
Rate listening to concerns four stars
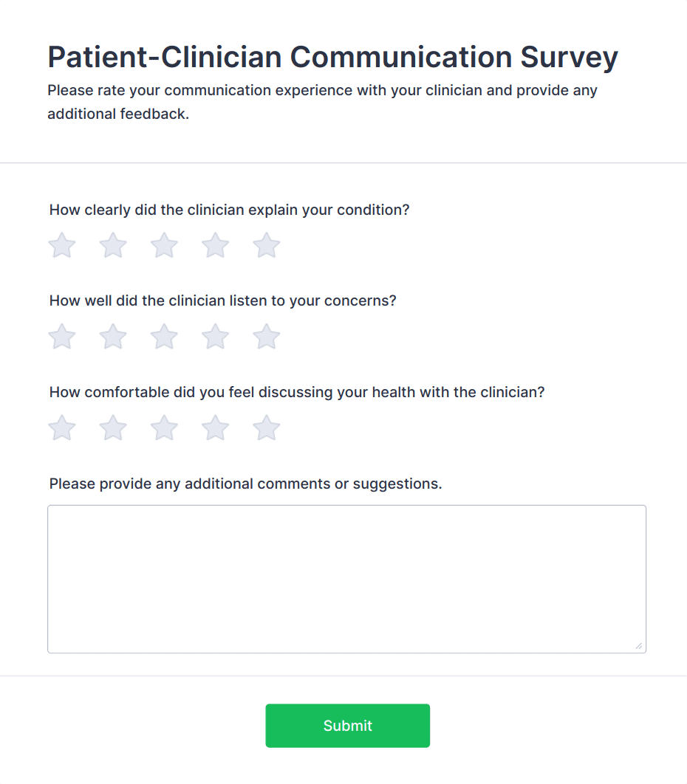coord(216,337)
